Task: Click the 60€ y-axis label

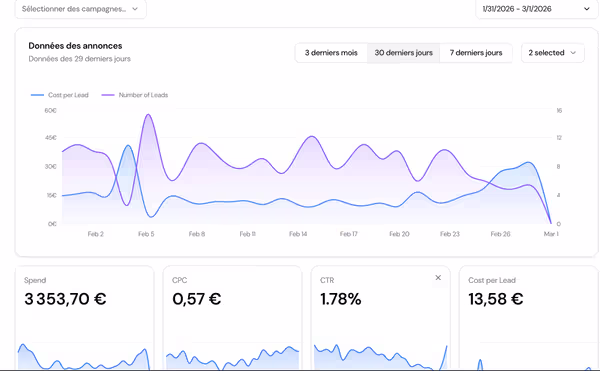Action: (x=51, y=111)
